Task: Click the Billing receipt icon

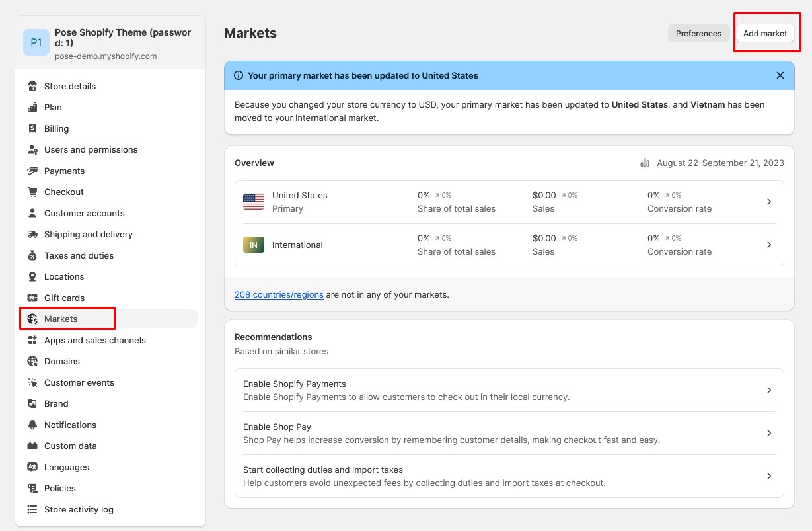Action: [x=32, y=128]
